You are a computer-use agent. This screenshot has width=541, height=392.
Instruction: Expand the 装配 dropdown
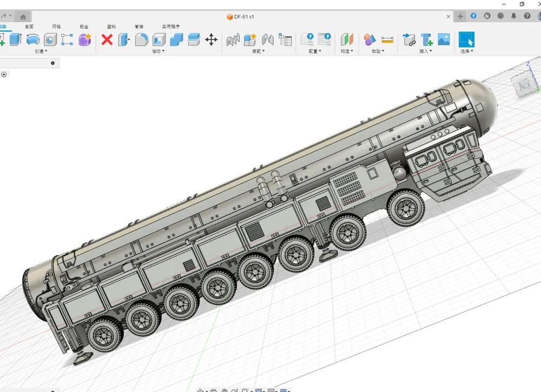[259, 51]
